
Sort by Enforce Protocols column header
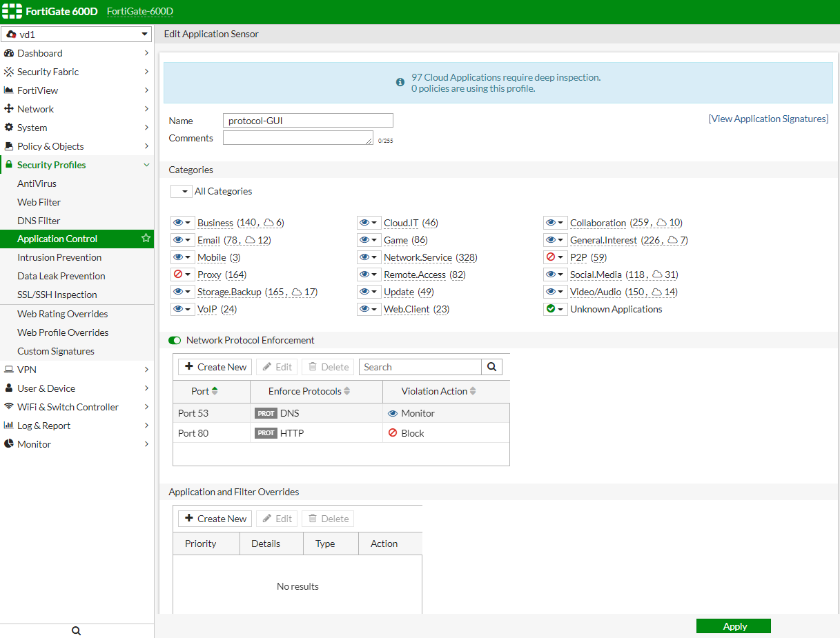click(316, 391)
